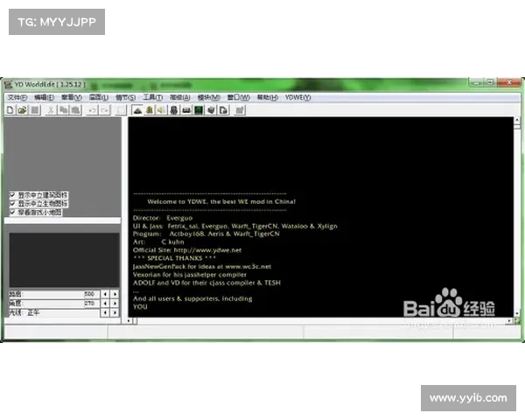This screenshot has height=420, width=525.
Task: Click the http://www.ydwe.net text
Action: tap(207, 250)
